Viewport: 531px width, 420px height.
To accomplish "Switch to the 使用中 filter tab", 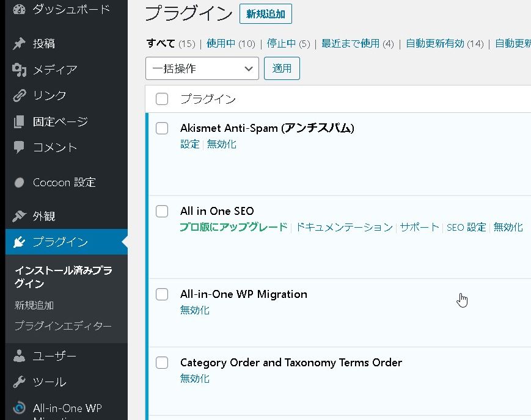I will [x=222, y=43].
